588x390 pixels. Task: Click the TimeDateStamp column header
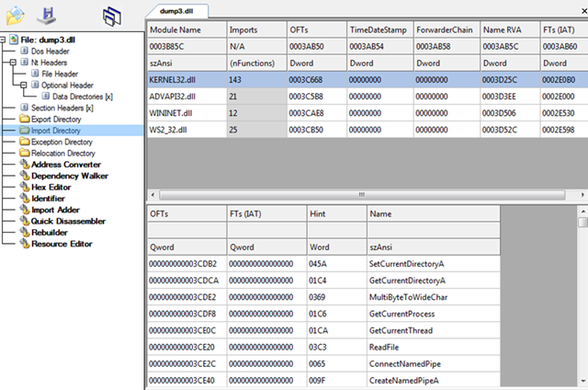point(379,29)
